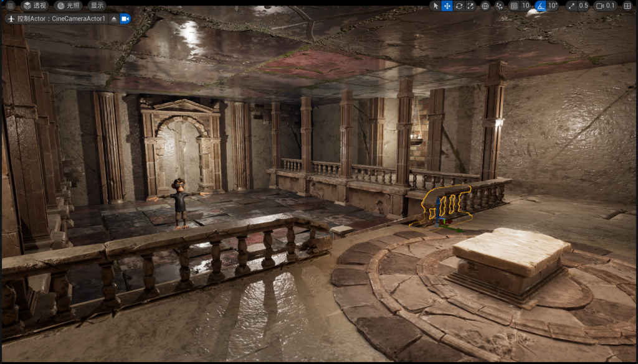638x364 pixels.
Task: Toggle the blue camera view button
Action: tap(125, 19)
